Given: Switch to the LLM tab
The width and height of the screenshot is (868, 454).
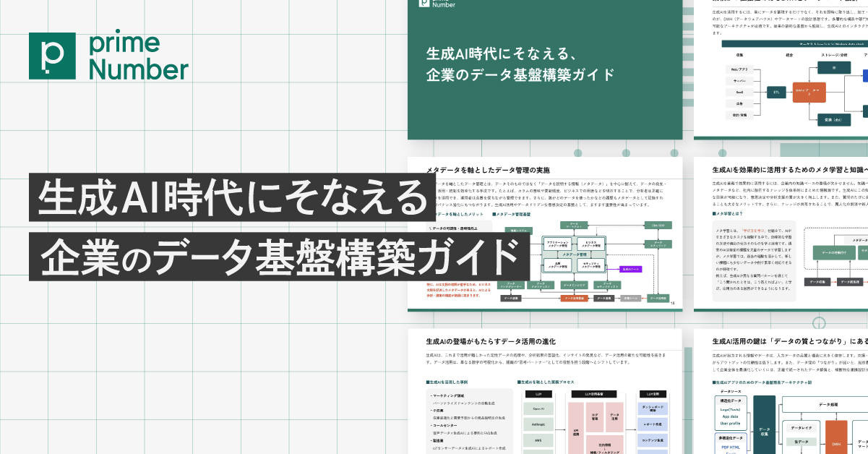Looking at the screenshot, I should [538, 393].
